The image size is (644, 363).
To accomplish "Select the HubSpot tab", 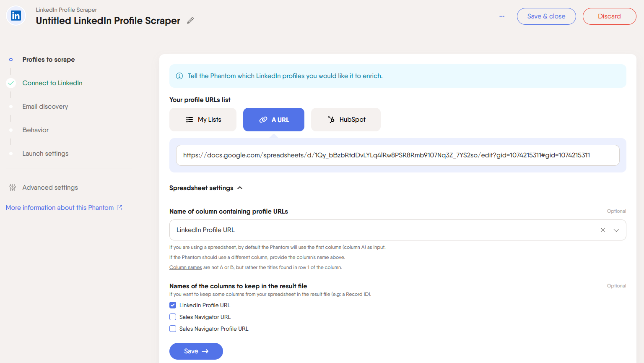I will point(346,120).
